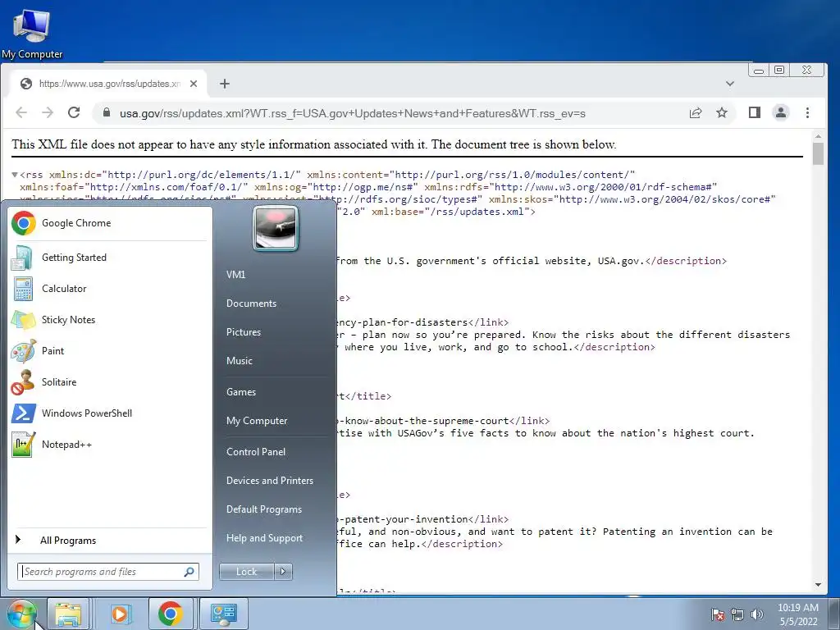Open Chrome's three-dot menu

(807, 112)
